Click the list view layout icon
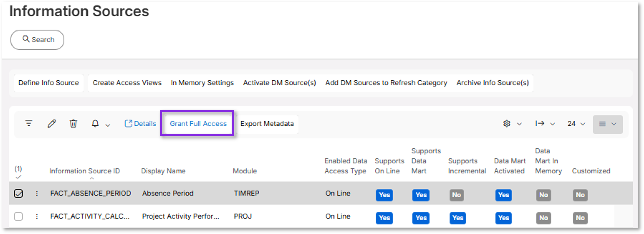The image size is (644, 234). point(602,124)
